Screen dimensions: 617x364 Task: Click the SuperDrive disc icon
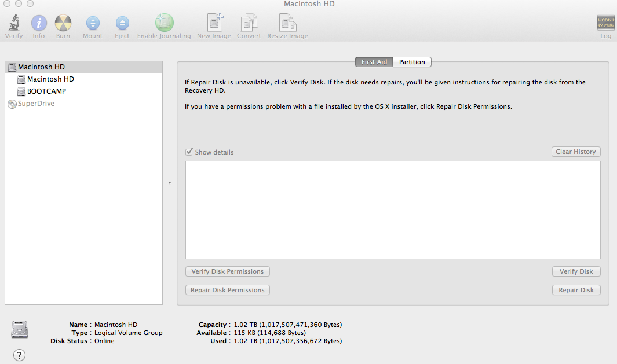click(12, 104)
